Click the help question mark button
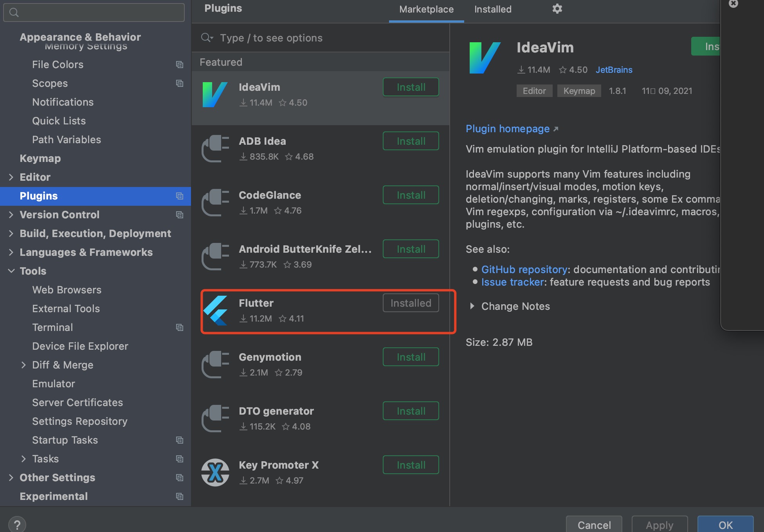764x532 pixels. (x=17, y=525)
